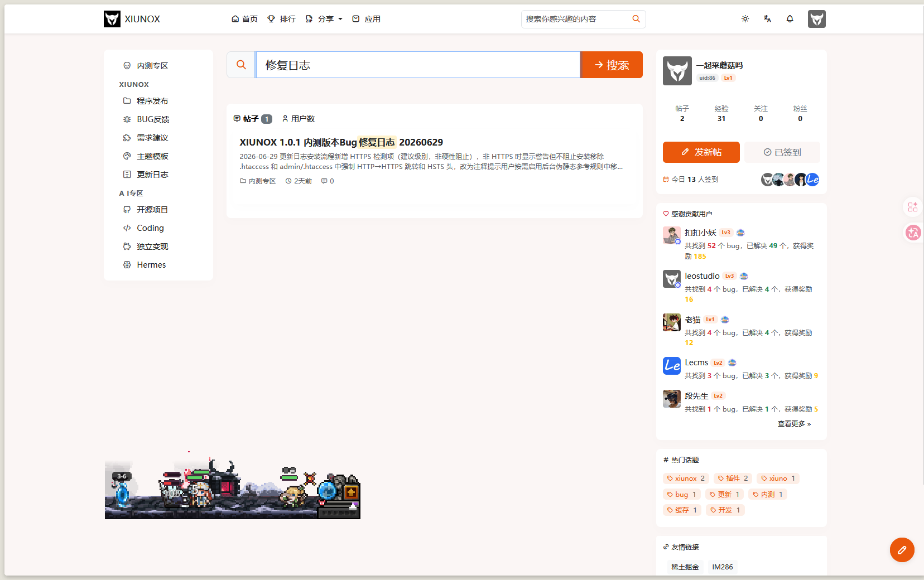Viewport: 924px width, 580px height.
Task: Click 内测专区 tag under the post
Action: (258, 181)
